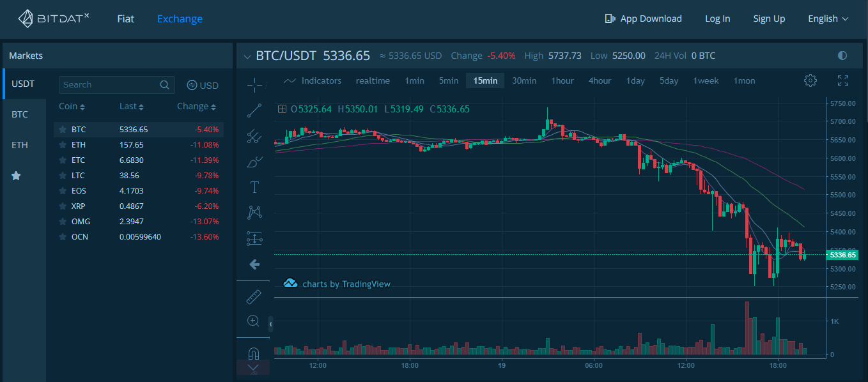Click the market Search input field
Image resolution: width=868 pixels, height=382 pixels.
[x=110, y=84]
